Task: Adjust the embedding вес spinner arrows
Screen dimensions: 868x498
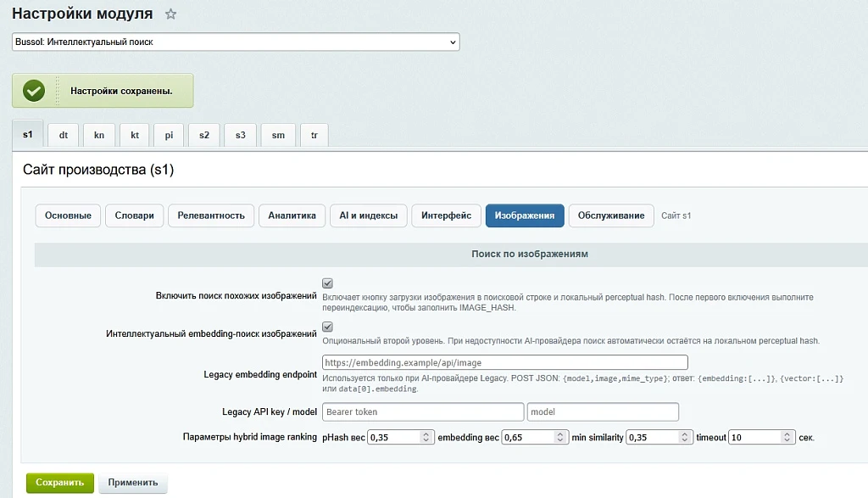Action: point(559,437)
